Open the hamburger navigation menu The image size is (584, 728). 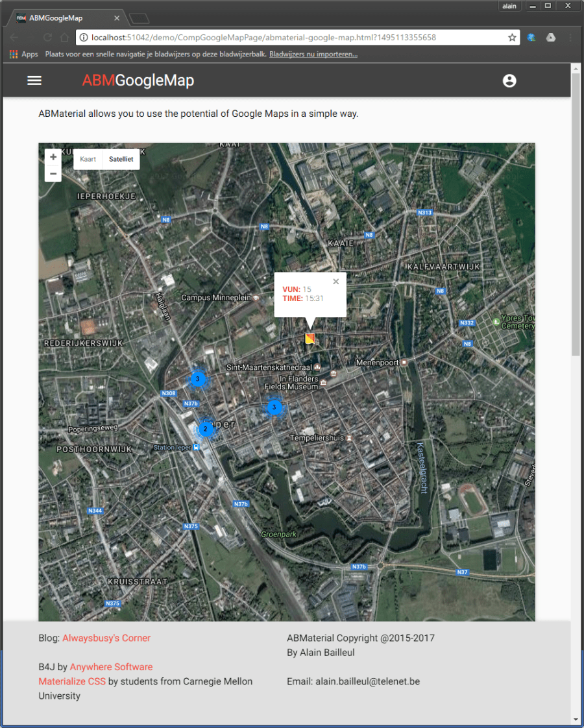click(x=34, y=80)
